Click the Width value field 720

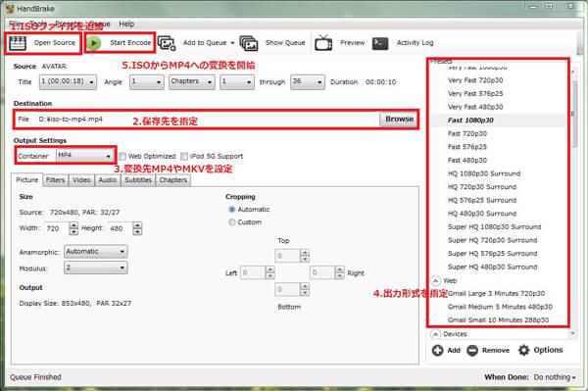[56, 228]
